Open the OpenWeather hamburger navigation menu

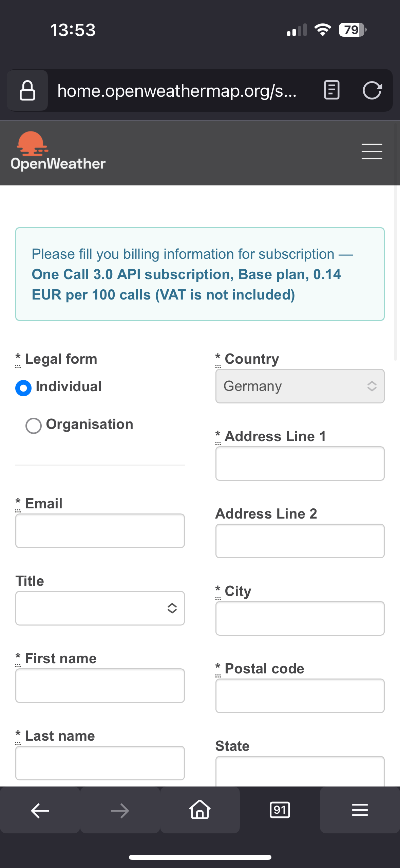click(372, 151)
